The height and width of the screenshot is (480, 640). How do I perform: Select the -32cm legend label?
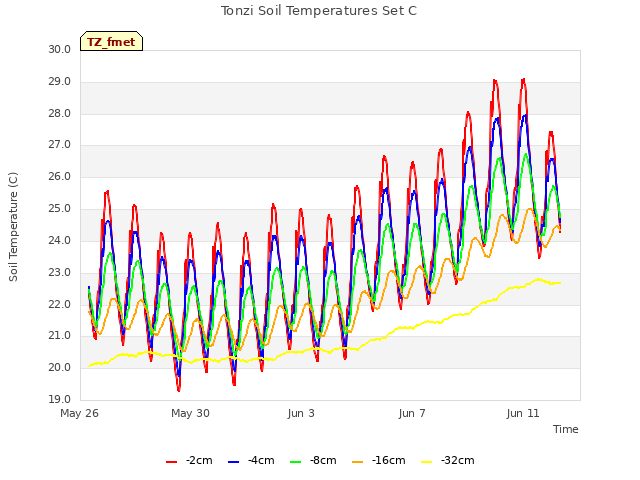click(x=458, y=460)
